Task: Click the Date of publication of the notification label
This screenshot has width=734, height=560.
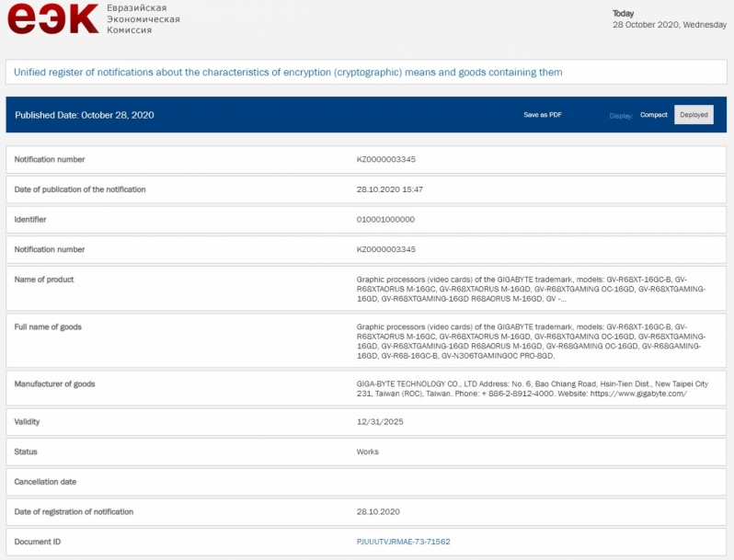Action: click(80, 189)
